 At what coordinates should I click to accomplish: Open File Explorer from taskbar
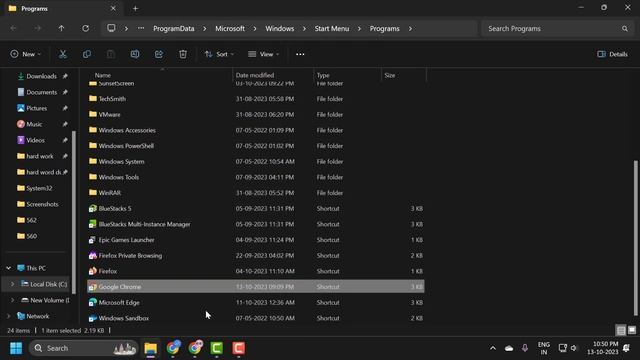[x=151, y=348]
